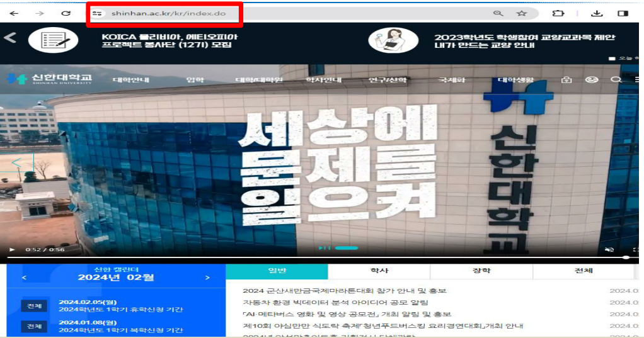Viewport: 644px width, 338px height.
Task: Open the browser downloads icon
Action: click(597, 13)
